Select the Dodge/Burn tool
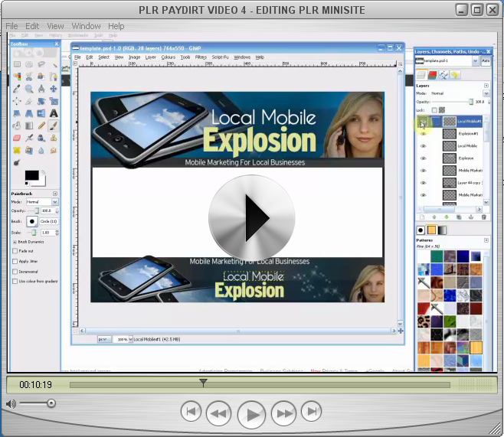The height and width of the screenshot is (437, 504). pos(17,162)
